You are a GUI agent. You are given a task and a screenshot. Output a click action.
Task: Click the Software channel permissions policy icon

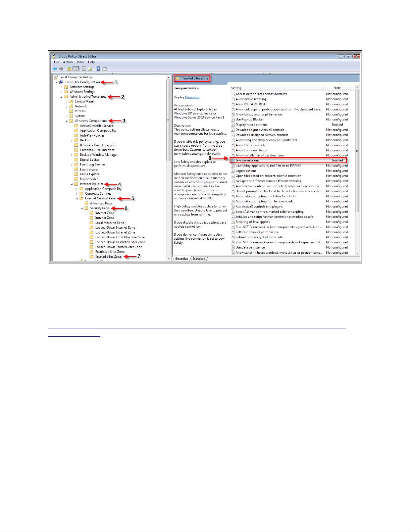[233, 232]
